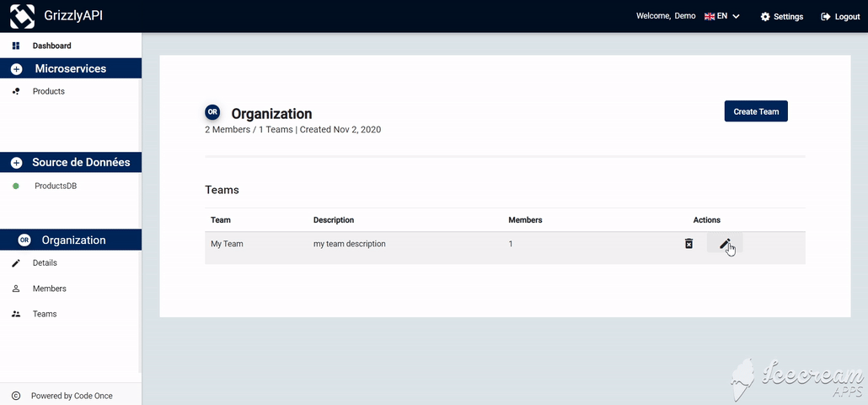Click the Create Team button
Screen dimensions: 868x405
(x=756, y=111)
